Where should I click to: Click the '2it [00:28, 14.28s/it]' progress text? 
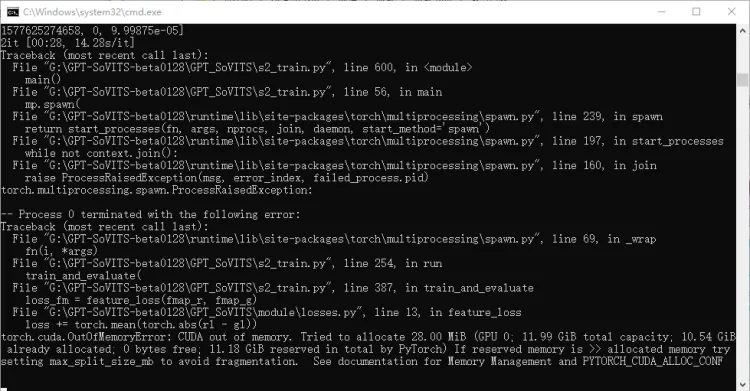pos(67,43)
